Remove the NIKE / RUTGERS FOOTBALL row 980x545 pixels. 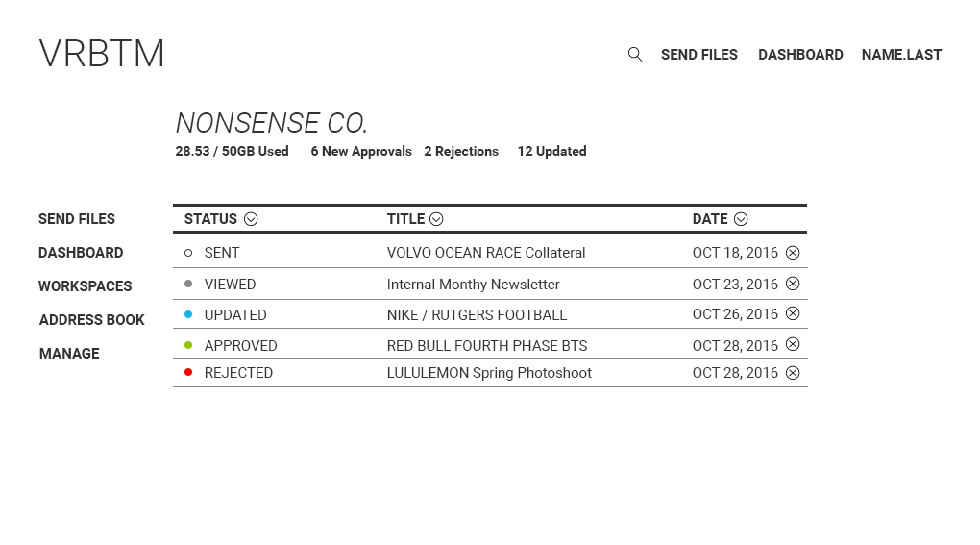(x=793, y=313)
